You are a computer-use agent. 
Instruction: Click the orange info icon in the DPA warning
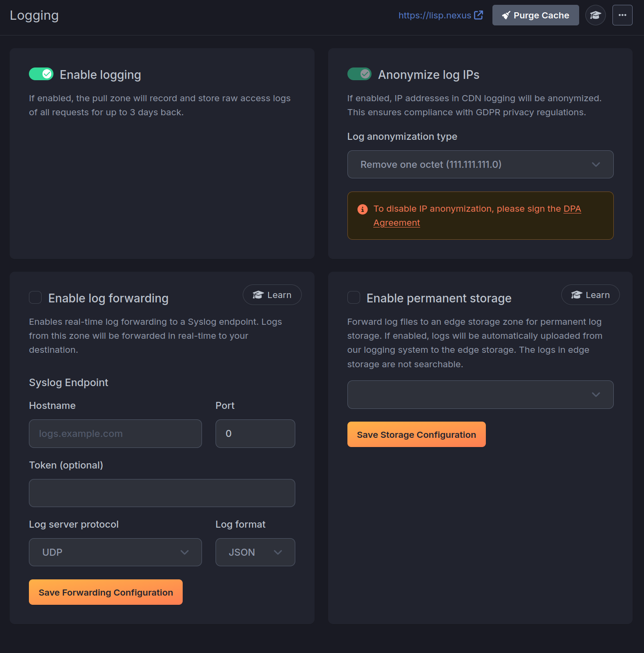click(362, 209)
